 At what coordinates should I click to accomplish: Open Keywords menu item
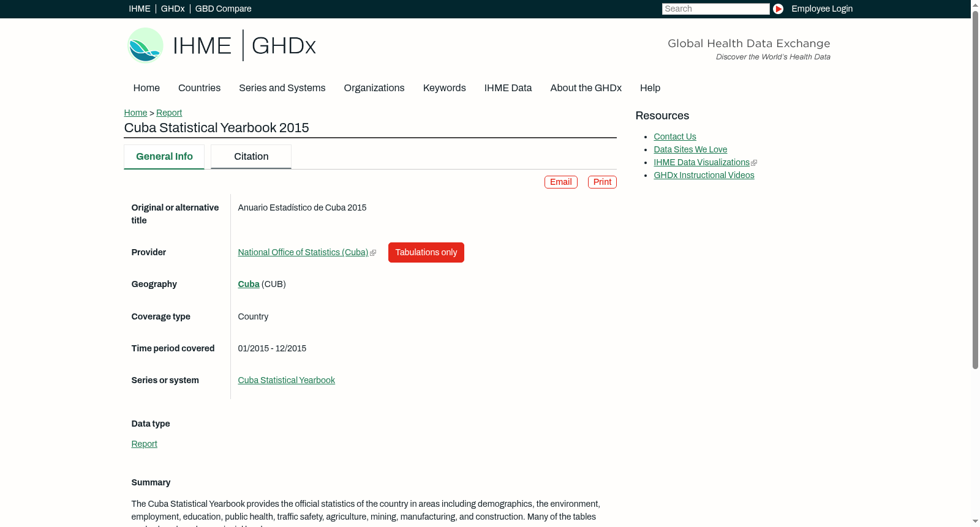(x=444, y=88)
